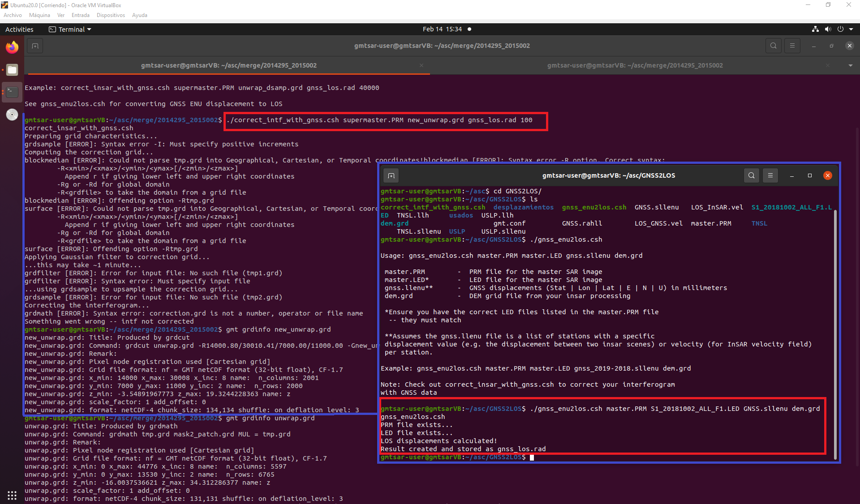Click the network status icon in the top bar

815,29
